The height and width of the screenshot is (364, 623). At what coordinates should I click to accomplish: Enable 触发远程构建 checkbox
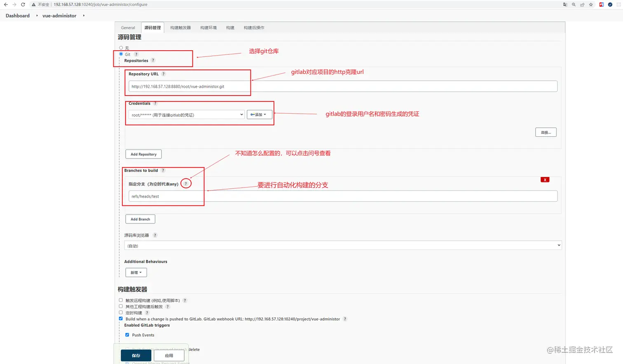click(121, 300)
